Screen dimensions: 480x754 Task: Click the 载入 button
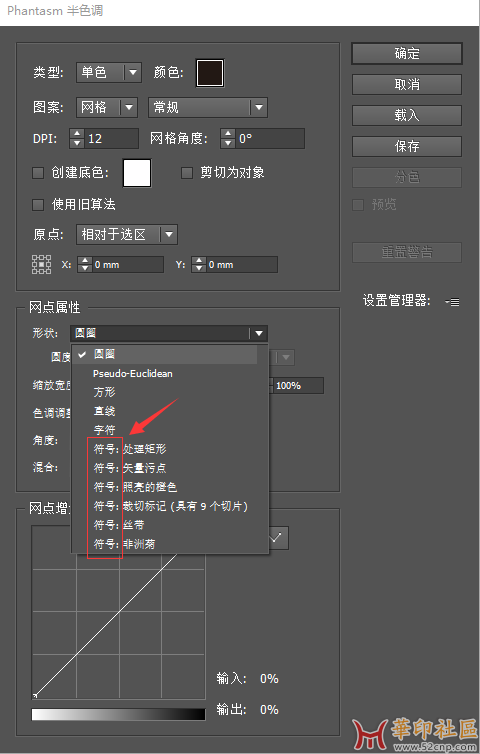pyautogui.click(x=407, y=115)
